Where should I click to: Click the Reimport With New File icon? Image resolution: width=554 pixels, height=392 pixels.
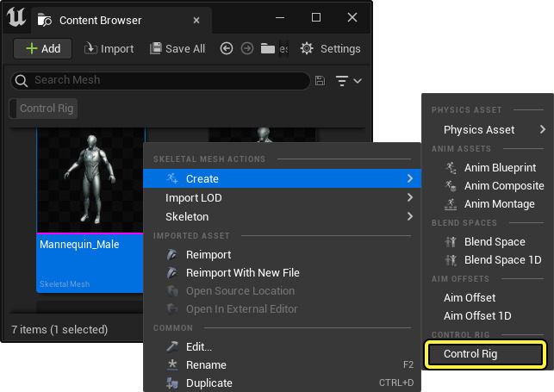coord(172,272)
